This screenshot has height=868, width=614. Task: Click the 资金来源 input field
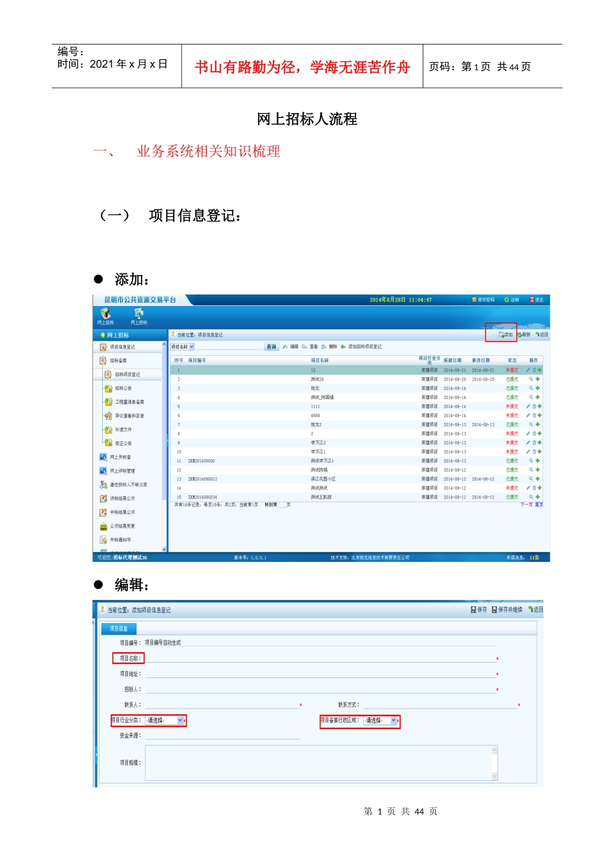[222, 735]
